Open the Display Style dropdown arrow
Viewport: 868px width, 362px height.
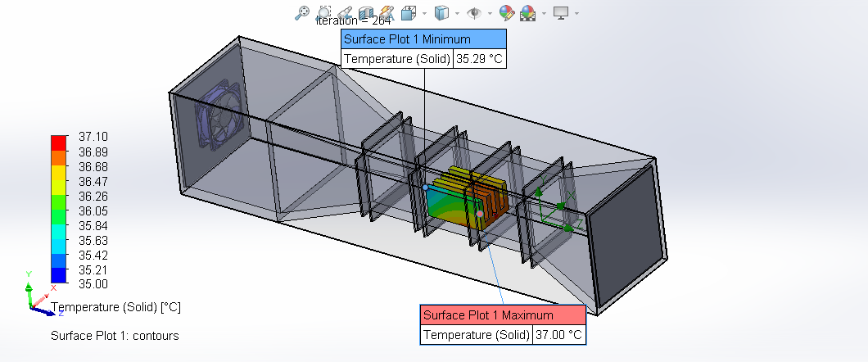click(x=457, y=13)
